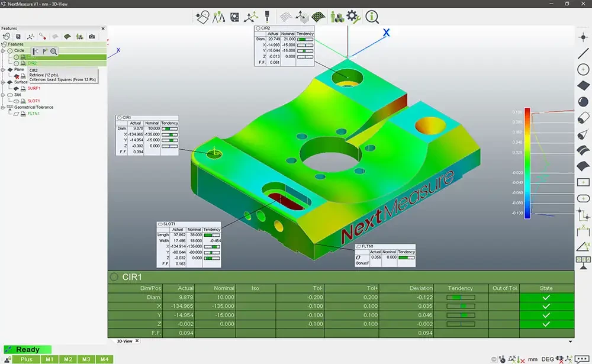Select the geometrical tolerance tool in right toolbar
Image resolution: width=592 pixels, height=364 pixels.
(583, 262)
